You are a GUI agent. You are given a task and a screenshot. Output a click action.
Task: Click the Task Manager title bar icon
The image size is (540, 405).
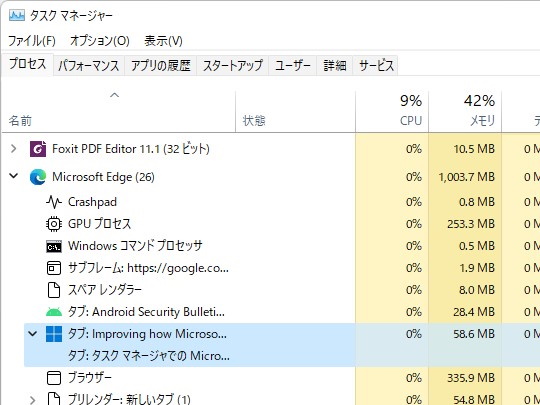click(17, 15)
